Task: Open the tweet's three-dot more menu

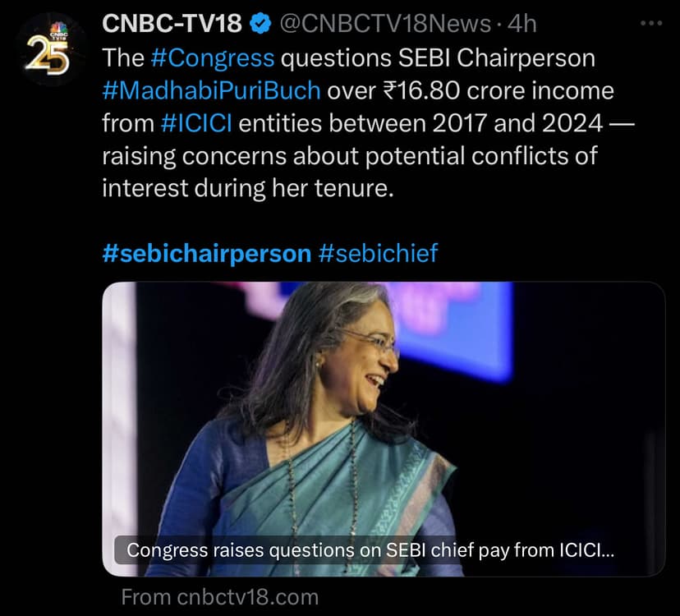Action: [x=650, y=23]
